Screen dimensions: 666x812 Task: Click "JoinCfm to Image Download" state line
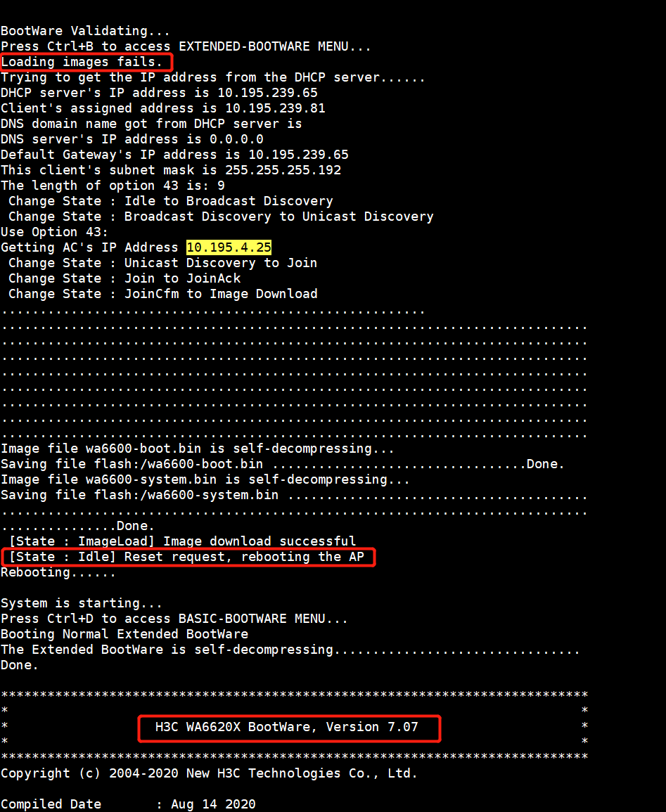(x=162, y=294)
